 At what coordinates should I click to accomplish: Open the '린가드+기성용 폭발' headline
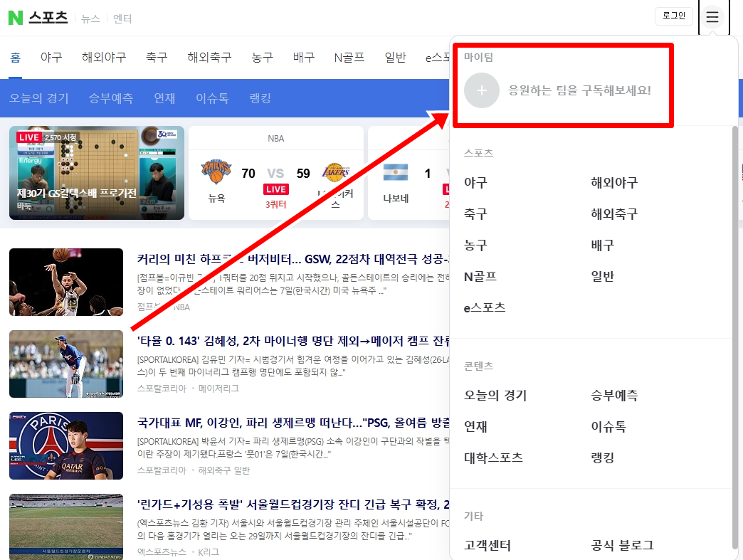click(293, 504)
